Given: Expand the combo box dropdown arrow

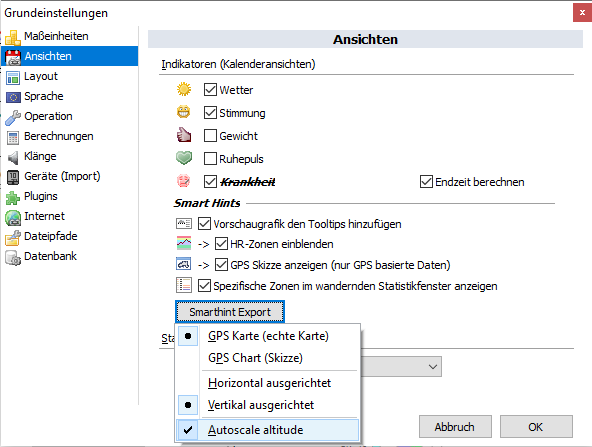Looking at the screenshot, I should click(433, 367).
